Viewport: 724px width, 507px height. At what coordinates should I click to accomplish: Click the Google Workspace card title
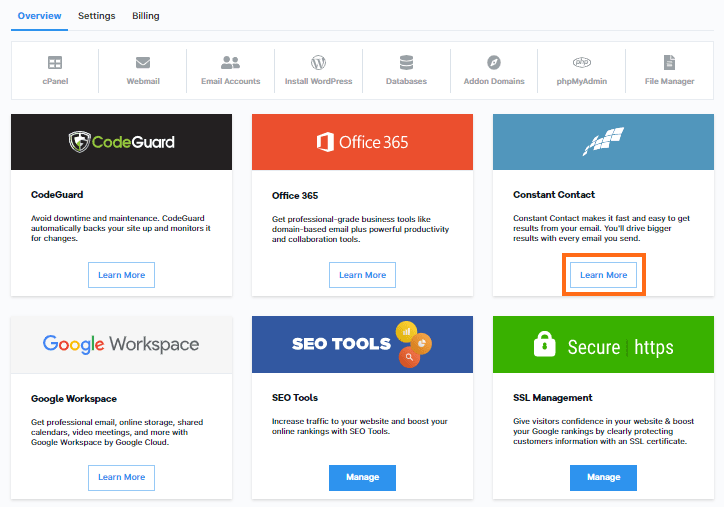(73, 398)
